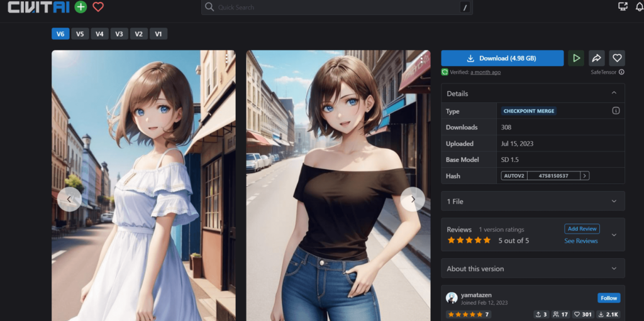Click the red heart icon beside logo
Viewport: 644px width, 321px height.
(x=97, y=7)
